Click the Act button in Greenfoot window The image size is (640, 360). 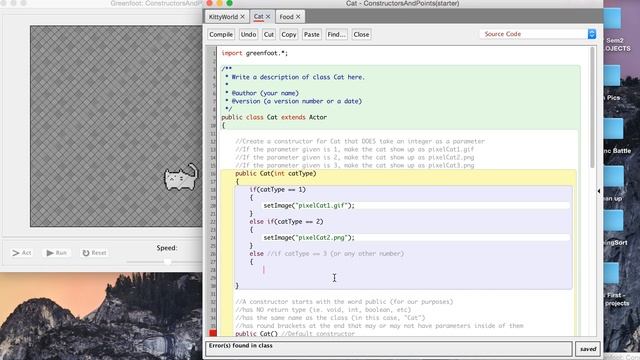pos(22,253)
